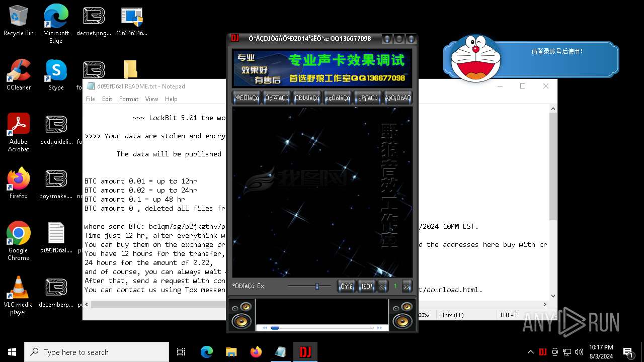Click the 专业声卡效果调试 banner ad in the DJ player
Viewport: 644px width, 362px height.
point(322,68)
